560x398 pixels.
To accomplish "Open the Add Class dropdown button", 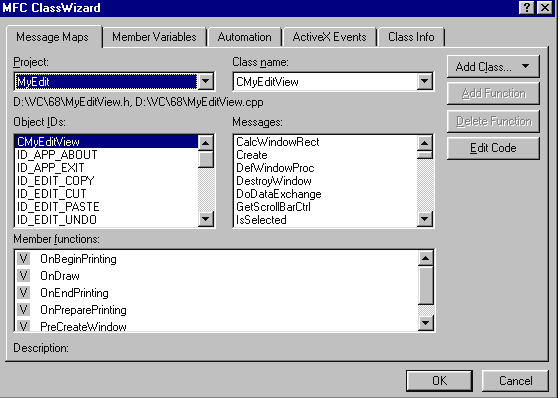I will [493, 66].
